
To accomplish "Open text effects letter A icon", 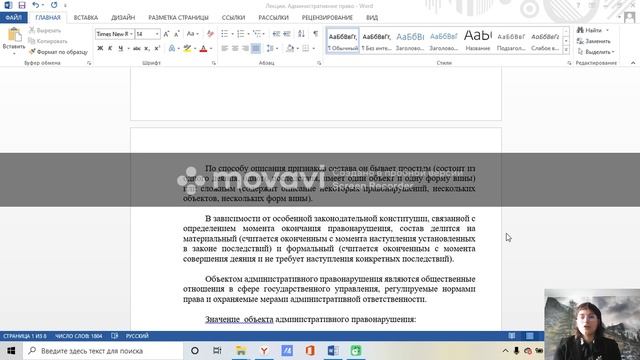I will [x=172, y=49].
